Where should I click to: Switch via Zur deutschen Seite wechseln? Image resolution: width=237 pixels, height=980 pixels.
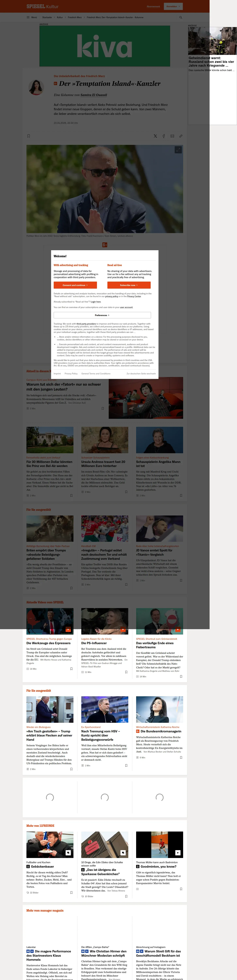141,374
